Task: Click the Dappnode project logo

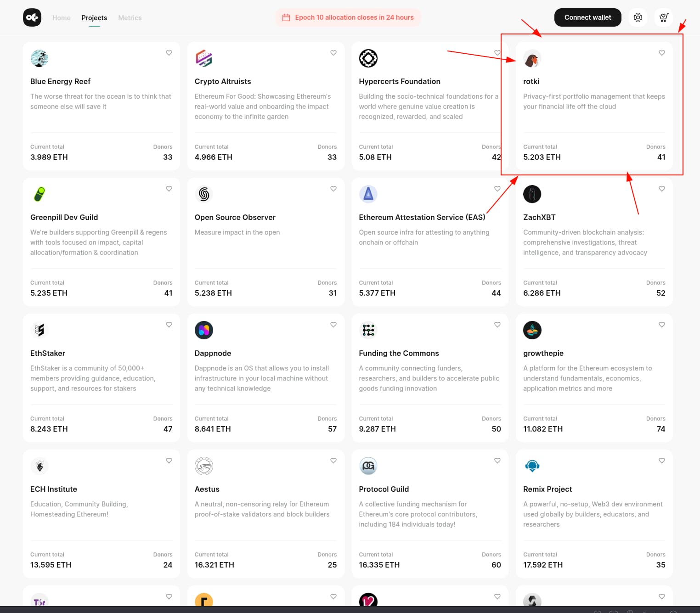Action: [204, 330]
